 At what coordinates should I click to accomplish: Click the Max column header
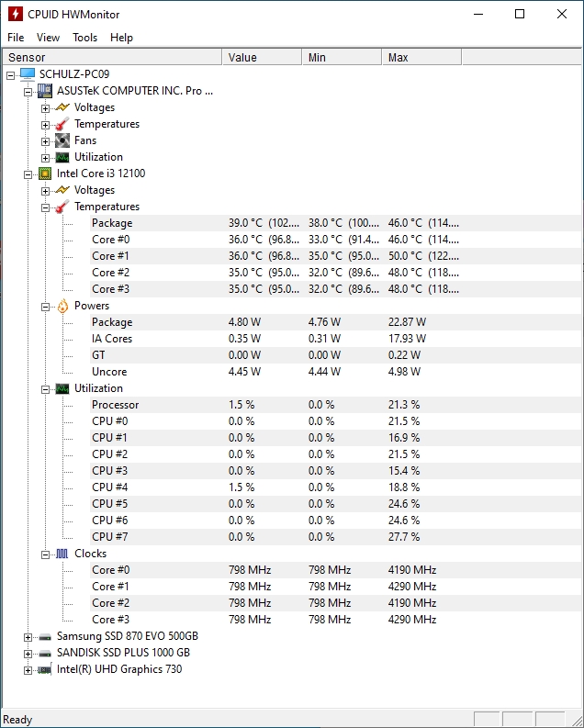pyautogui.click(x=421, y=57)
